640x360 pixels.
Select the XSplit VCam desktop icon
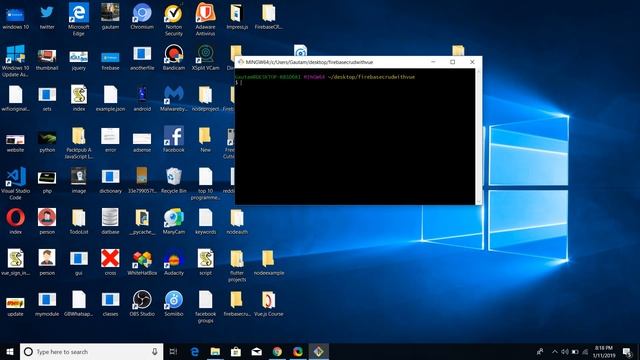tap(205, 58)
